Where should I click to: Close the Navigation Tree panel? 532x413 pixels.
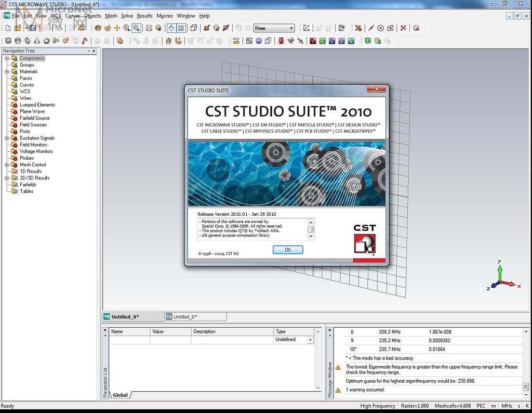click(94, 51)
